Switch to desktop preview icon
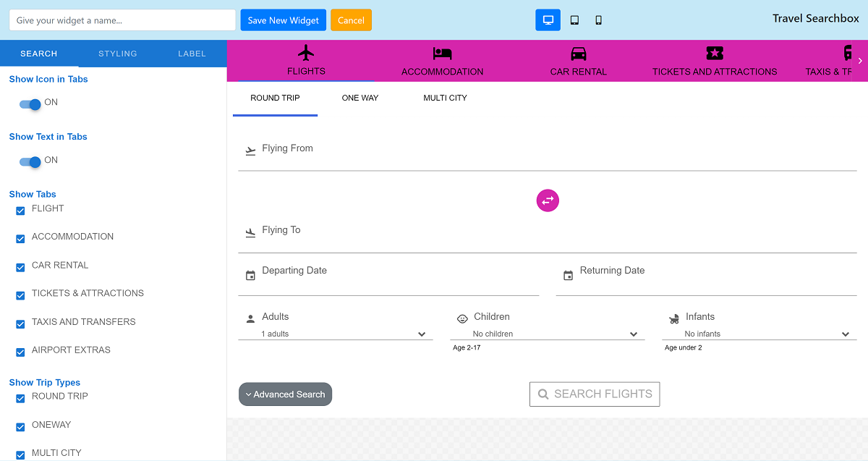Viewport: 868px width, 461px height. 548,20
